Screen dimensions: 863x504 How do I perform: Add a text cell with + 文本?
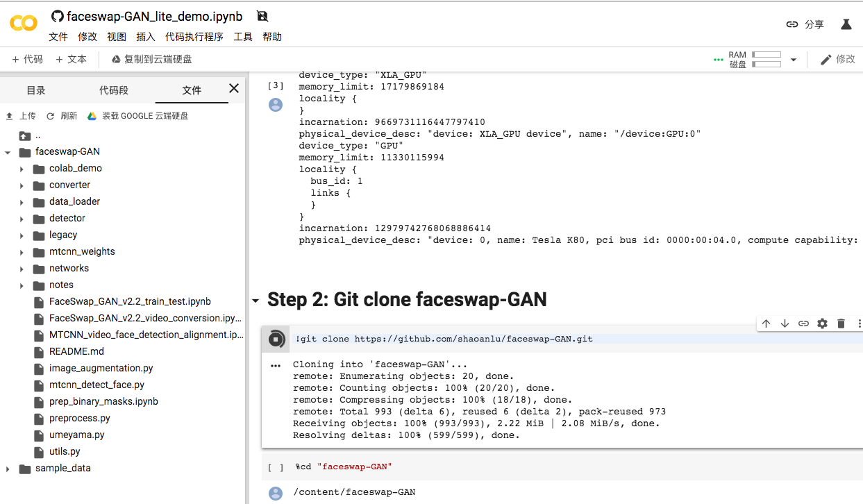click(x=71, y=60)
